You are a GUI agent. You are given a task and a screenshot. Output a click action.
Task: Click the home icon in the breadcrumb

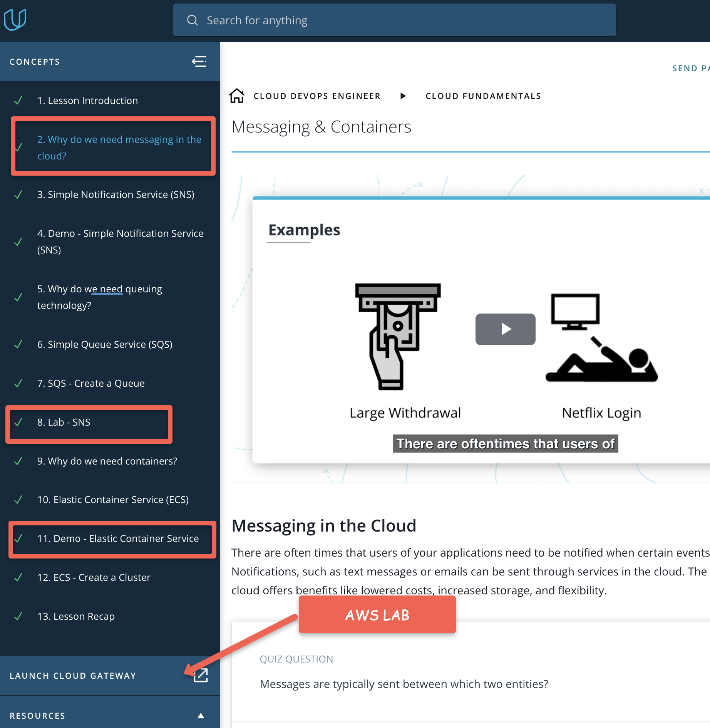tap(237, 96)
